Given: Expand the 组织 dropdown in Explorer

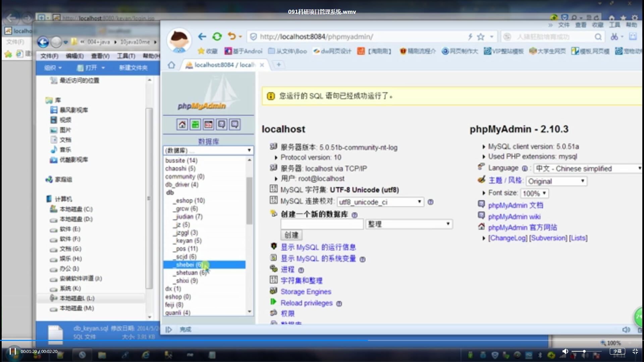Looking at the screenshot, I should pyautogui.click(x=53, y=68).
